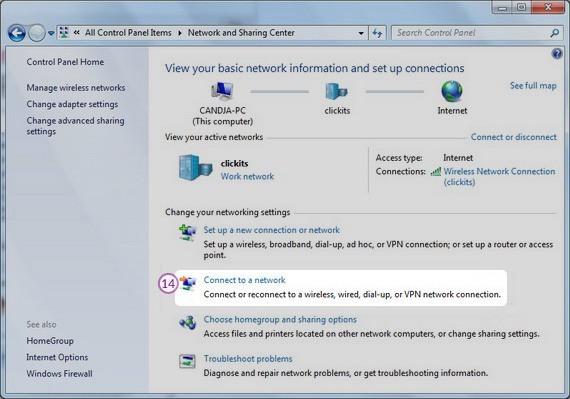Screen dimensions: 570x399
Task: Click the Internet globe icon
Action: [x=452, y=91]
